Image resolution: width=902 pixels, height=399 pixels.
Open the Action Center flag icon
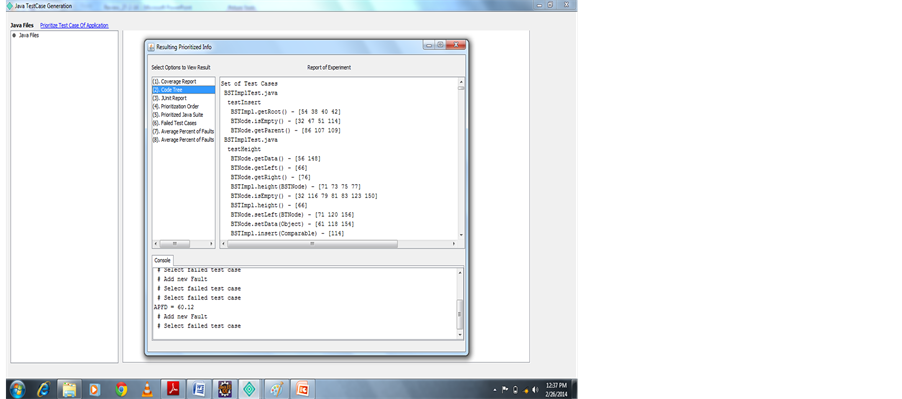(x=505, y=390)
